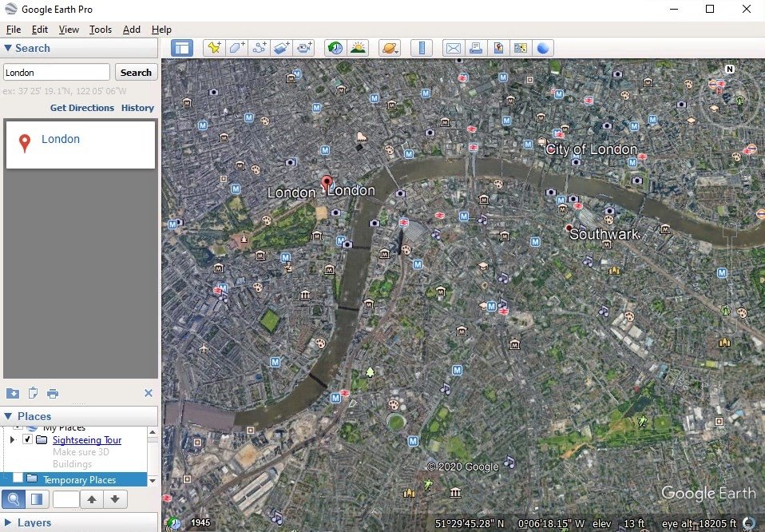Select the Temporary Places folder
Screen dimensions: 765x532
click(x=79, y=480)
